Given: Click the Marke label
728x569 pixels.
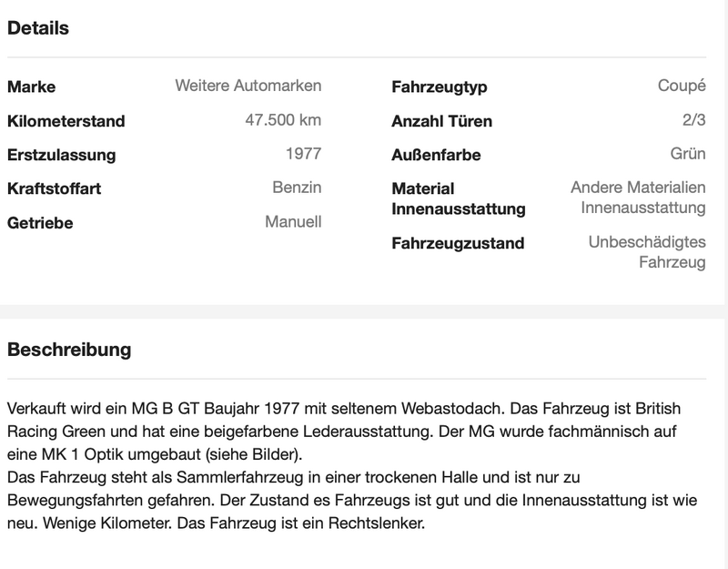Looking at the screenshot, I should point(31,87).
